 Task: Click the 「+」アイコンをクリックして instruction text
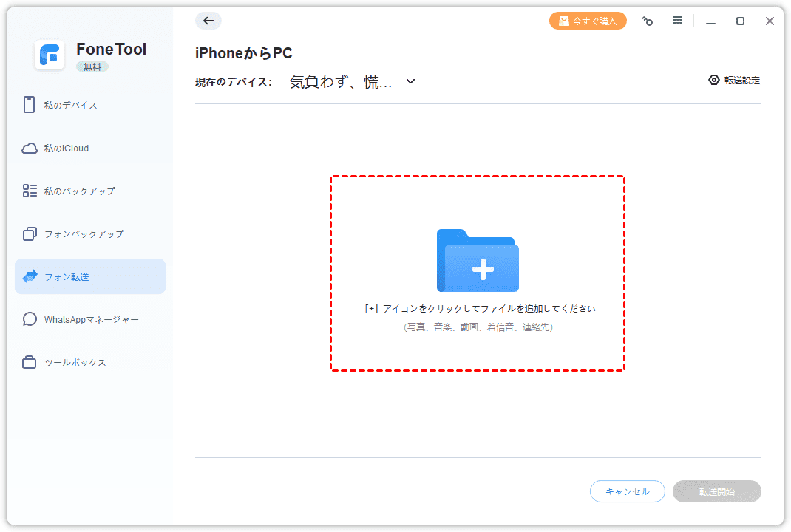pyautogui.click(x=480, y=308)
